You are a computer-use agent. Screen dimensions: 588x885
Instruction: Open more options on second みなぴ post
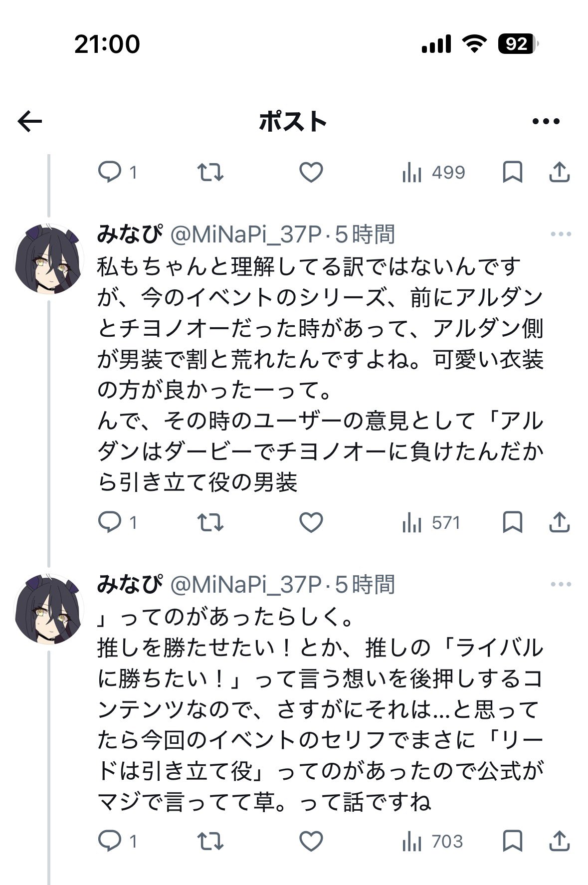[561, 584]
